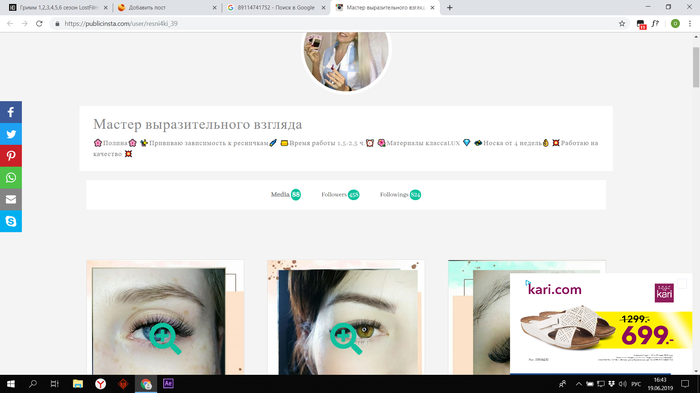Share page on Facebook sidebar icon

tap(11, 112)
